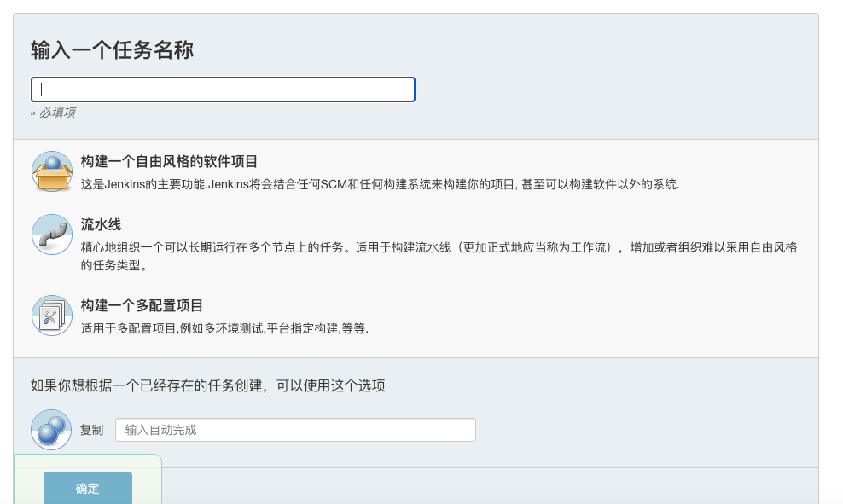Click the multi-configuration project tools icon
Image resolution: width=843 pixels, height=504 pixels.
tap(51, 316)
